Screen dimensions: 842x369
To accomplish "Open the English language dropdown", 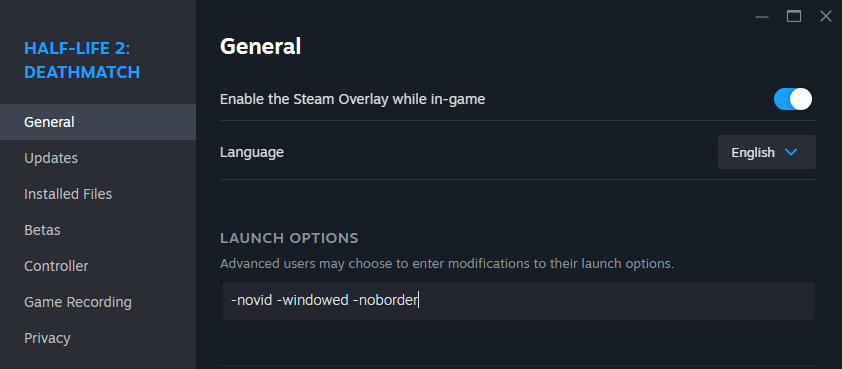I will pyautogui.click(x=767, y=152).
